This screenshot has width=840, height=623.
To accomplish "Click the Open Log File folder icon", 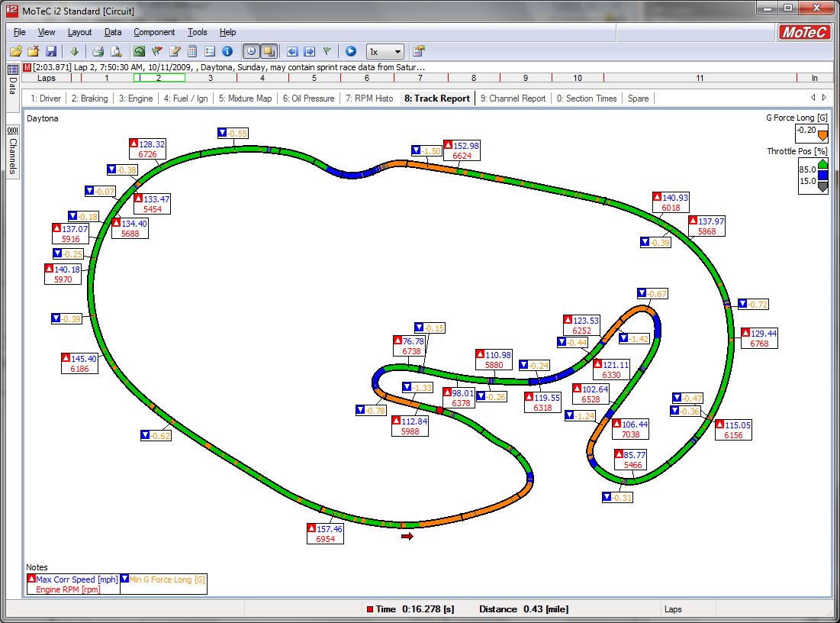I will [15, 51].
